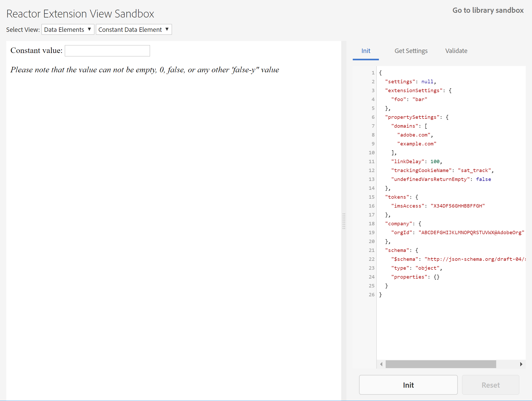Click the code editor scroll left arrow
532x401 pixels.
[381, 364]
